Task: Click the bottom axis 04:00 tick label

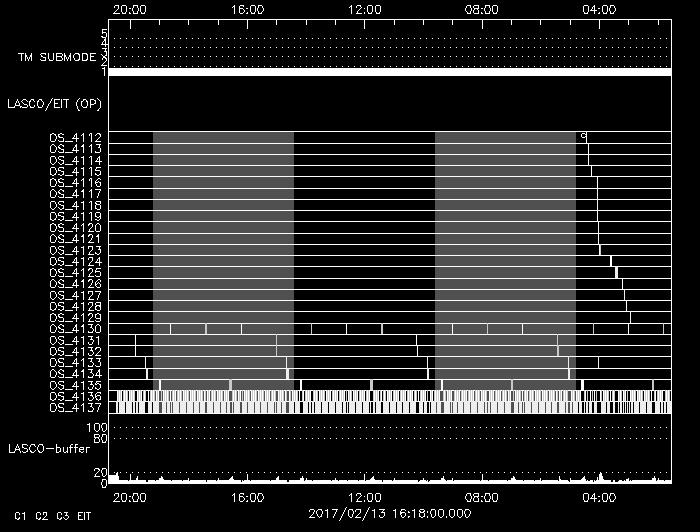Action: pyautogui.click(x=599, y=498)
